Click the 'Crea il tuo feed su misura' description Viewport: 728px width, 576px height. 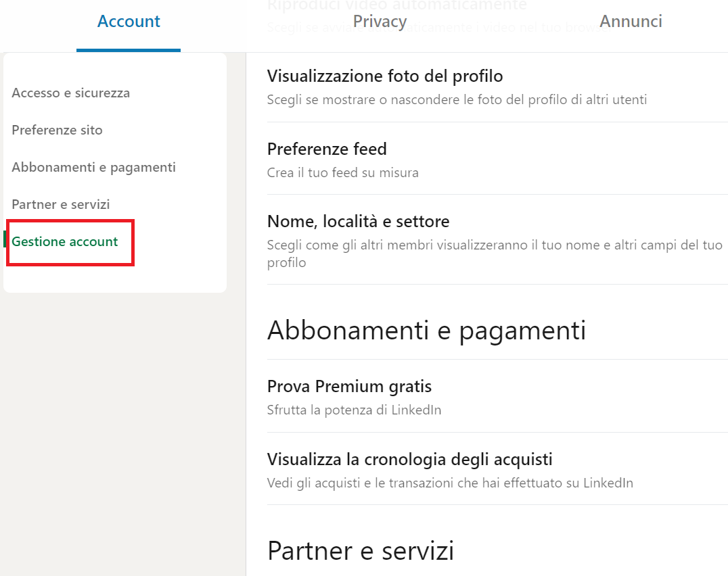(343, 172)
